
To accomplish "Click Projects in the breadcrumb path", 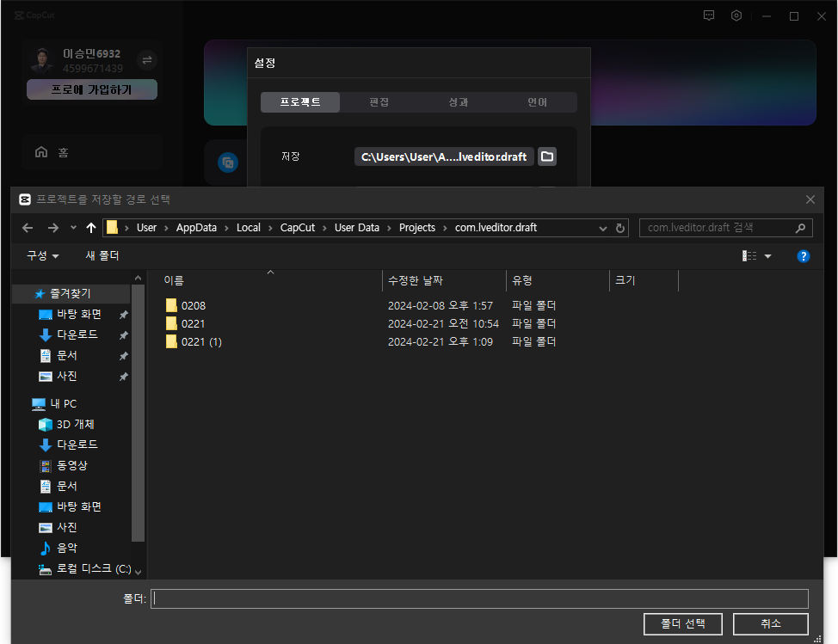I will point(417,228).
